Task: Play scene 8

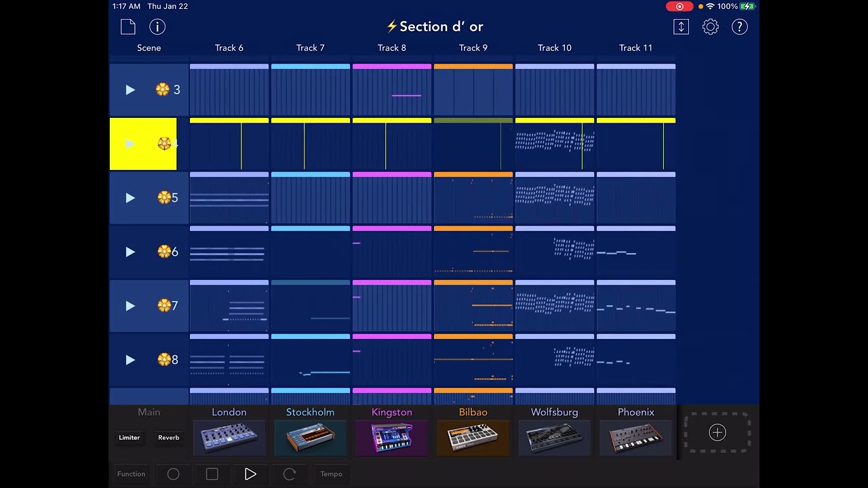Action: [130, 360]
